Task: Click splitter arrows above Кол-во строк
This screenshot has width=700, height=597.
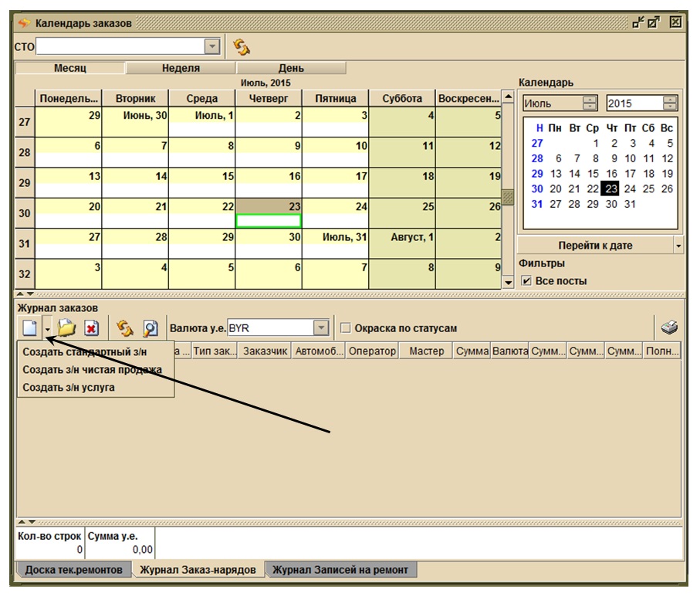Action: point(26,522)
